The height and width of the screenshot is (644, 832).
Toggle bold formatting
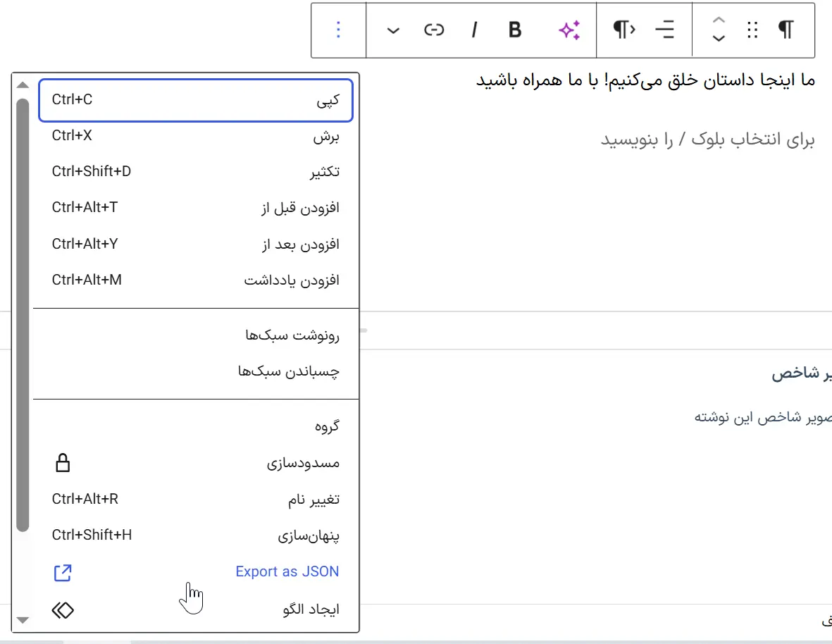(515, 30)
